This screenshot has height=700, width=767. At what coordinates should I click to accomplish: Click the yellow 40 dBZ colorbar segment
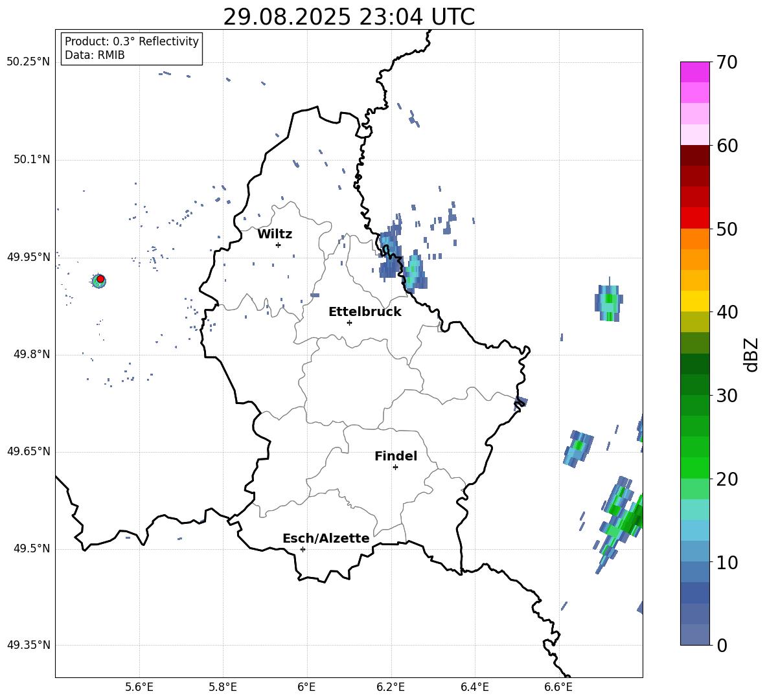point(695,301)
